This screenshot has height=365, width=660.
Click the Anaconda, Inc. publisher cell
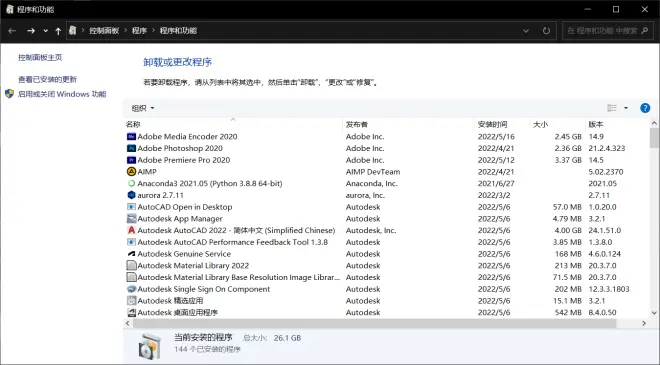click(371, 184)
